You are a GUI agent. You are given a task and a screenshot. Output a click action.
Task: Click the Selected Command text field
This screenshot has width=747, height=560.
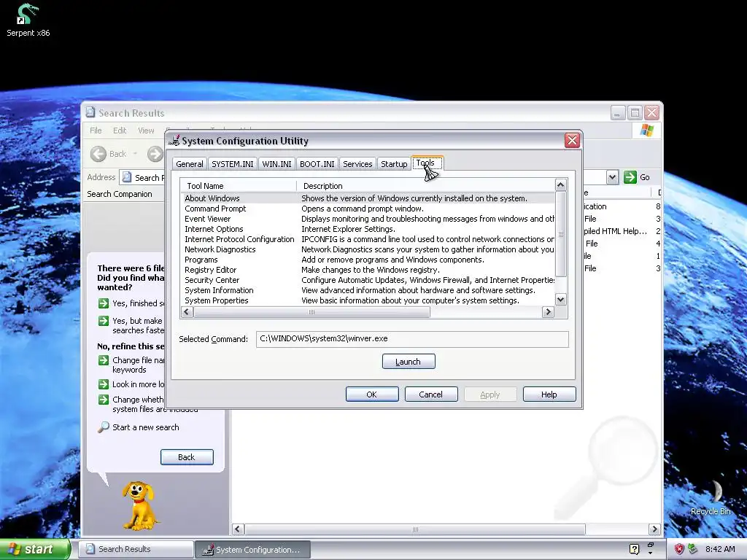point(412,339)
